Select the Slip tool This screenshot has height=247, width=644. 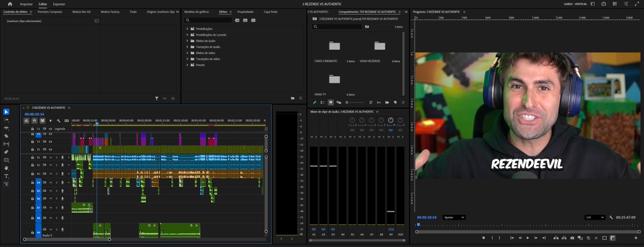(6, 144)
